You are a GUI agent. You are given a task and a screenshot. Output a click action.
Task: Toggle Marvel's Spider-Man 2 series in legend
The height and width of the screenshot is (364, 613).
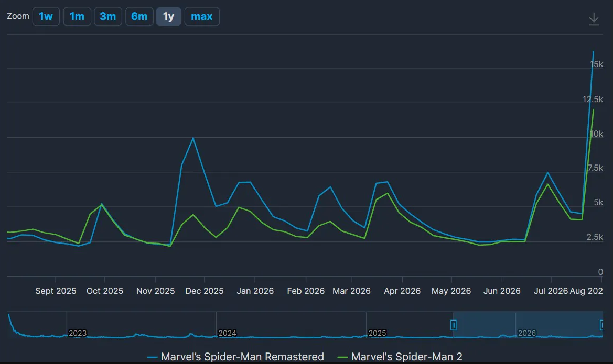tap(400, 357)
